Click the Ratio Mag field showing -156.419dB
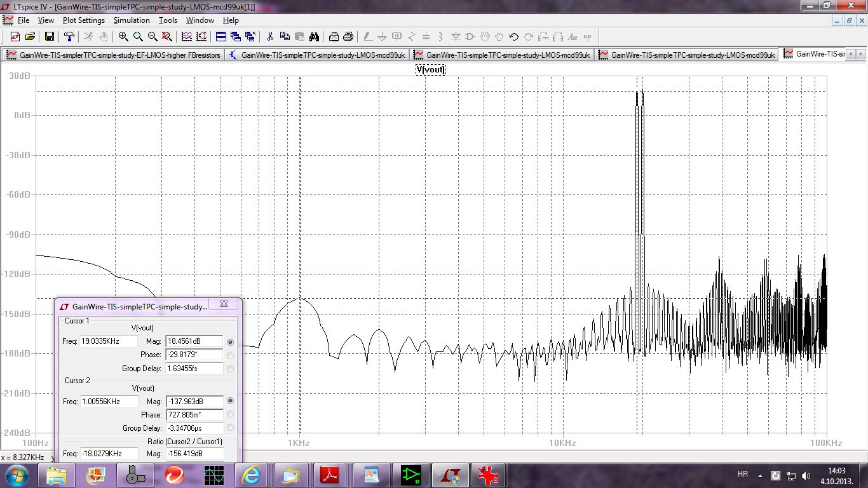Viewport: 868px width, 488px height. point(194,454)
